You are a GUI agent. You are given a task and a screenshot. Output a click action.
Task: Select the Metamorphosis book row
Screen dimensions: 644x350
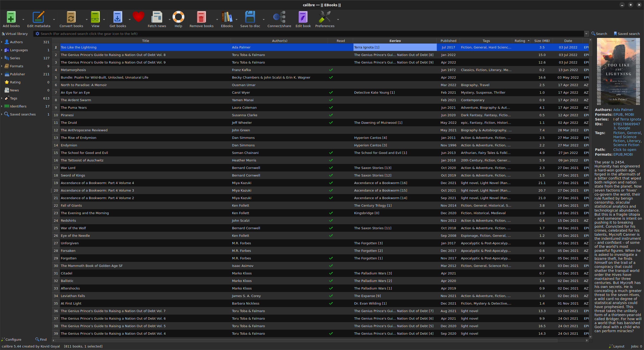pos(324,70)
